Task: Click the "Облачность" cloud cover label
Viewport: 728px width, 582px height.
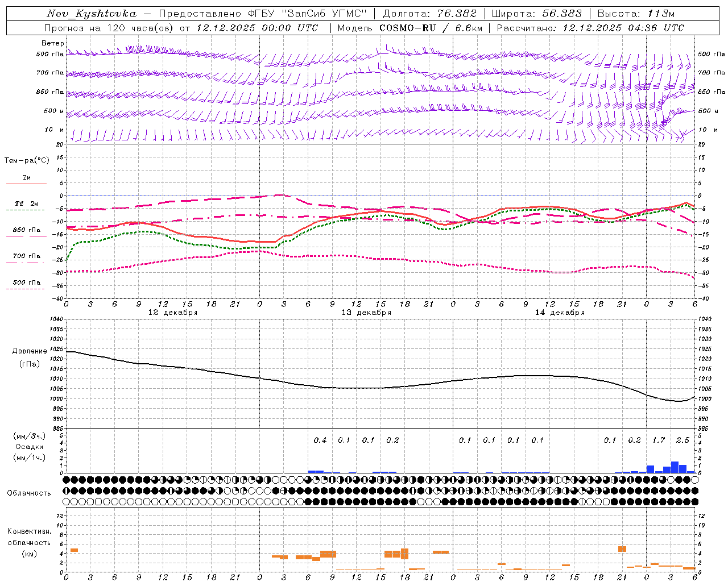Action: click(29, 493)
